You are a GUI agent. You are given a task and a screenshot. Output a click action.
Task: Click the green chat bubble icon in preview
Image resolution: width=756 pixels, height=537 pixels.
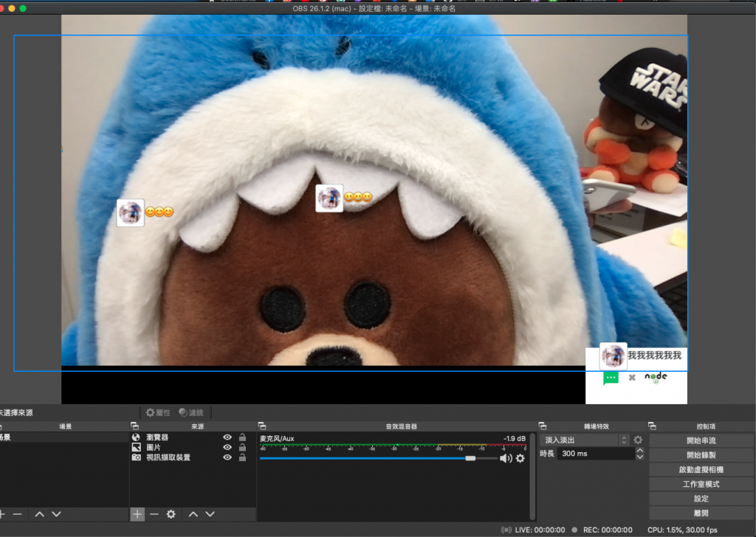[611, 378]
